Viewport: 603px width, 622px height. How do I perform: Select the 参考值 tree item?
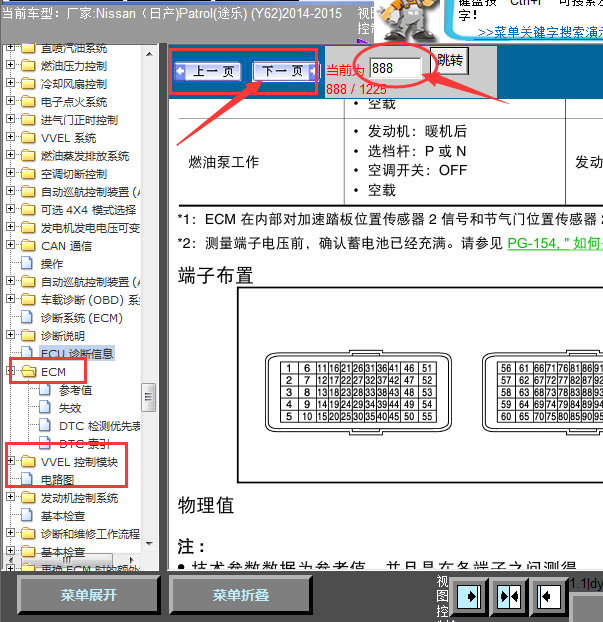75,390
